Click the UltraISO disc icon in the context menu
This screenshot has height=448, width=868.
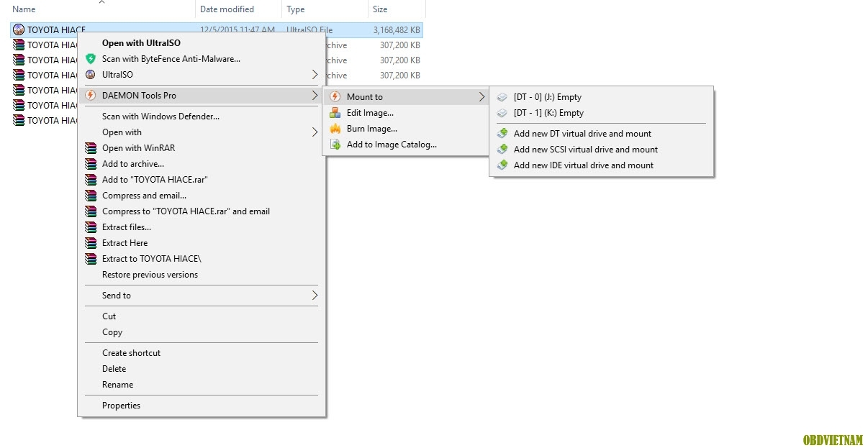91,75
